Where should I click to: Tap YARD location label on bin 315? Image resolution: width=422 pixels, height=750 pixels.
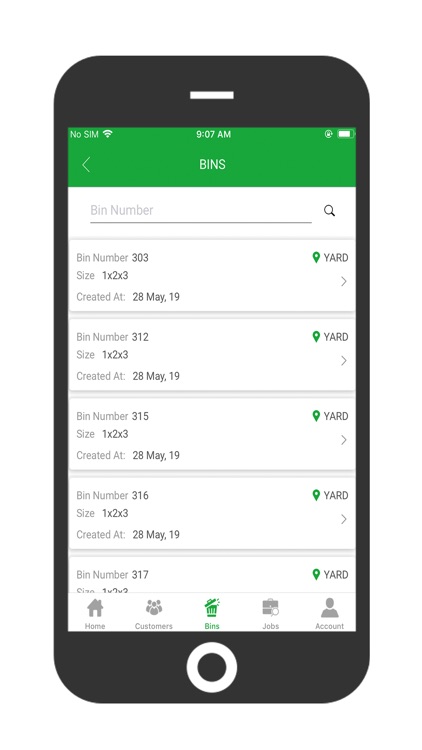[336, 416]
